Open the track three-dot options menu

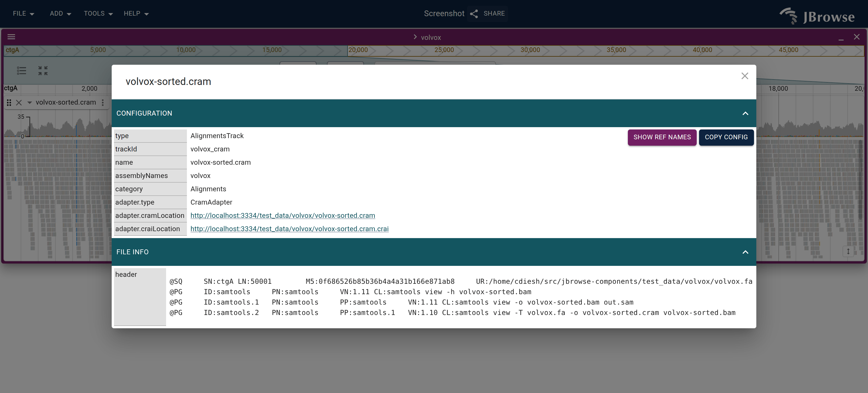[103, 103]
